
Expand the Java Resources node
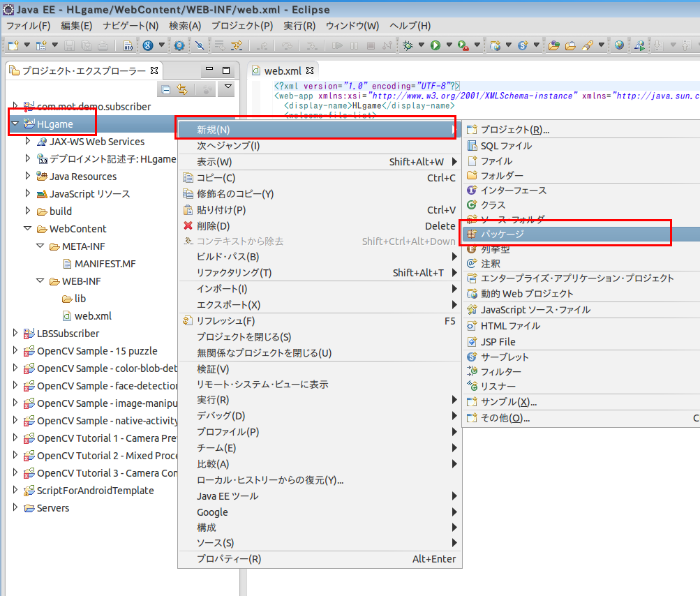(28, 176)
